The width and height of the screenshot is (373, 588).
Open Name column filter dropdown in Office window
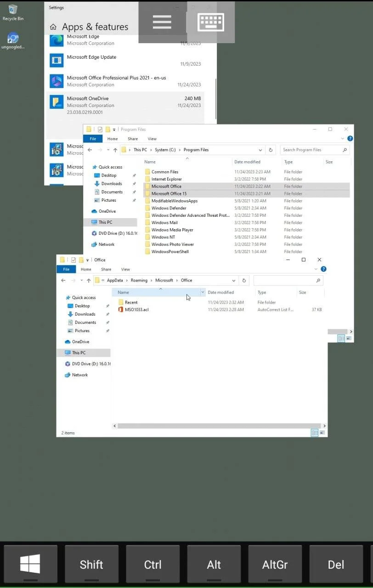(x=203, y=292)
